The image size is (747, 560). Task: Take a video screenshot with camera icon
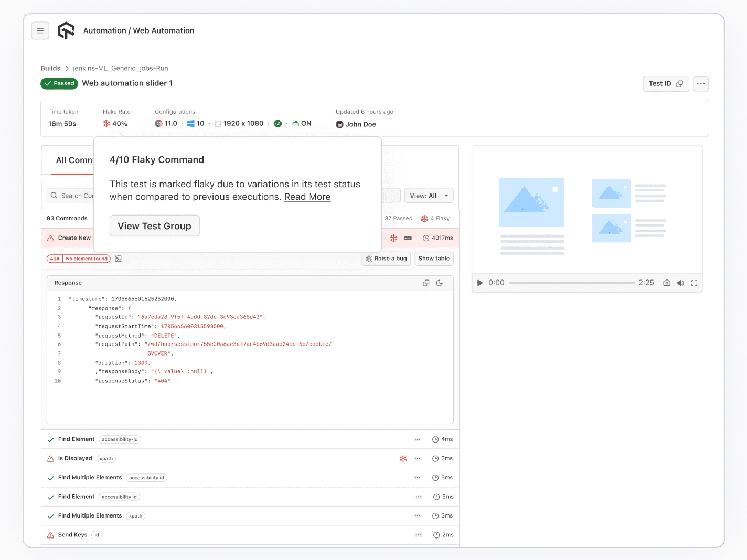pos(667,283)
